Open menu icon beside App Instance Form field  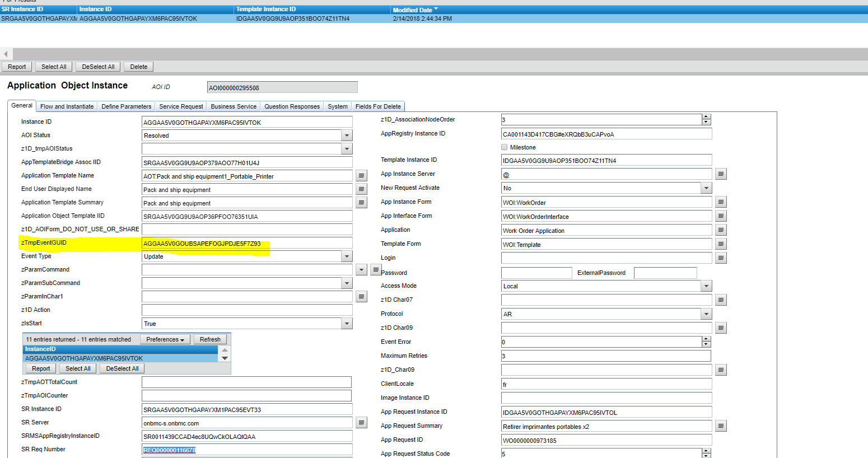[721, 202]
